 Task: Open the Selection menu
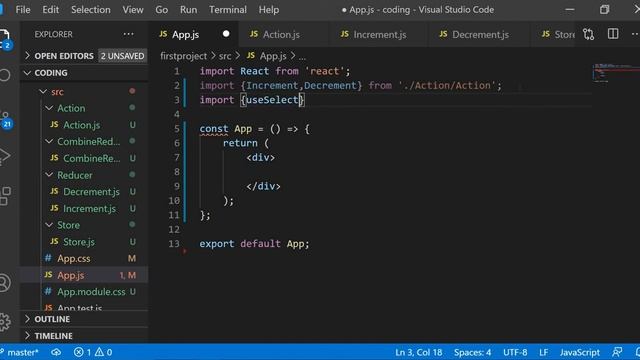(91, 9)
